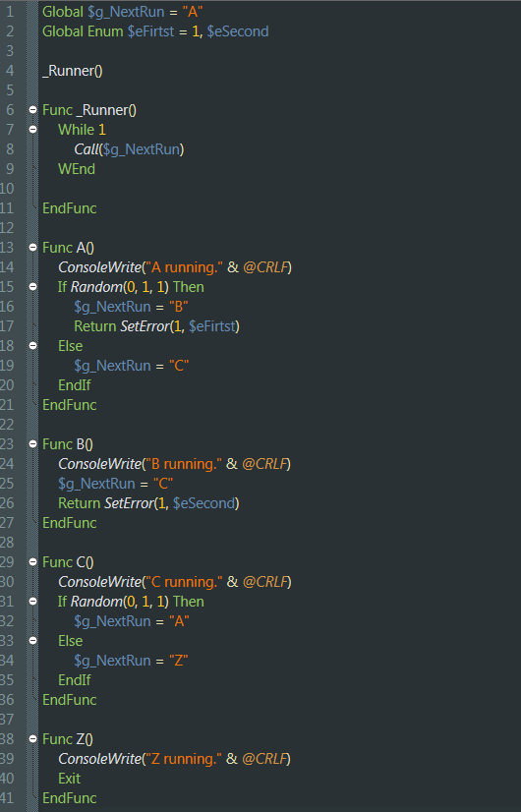The image size is (521, 812).
Task: Click line number 28 in the gutter
Action: [x=7, y=543]
